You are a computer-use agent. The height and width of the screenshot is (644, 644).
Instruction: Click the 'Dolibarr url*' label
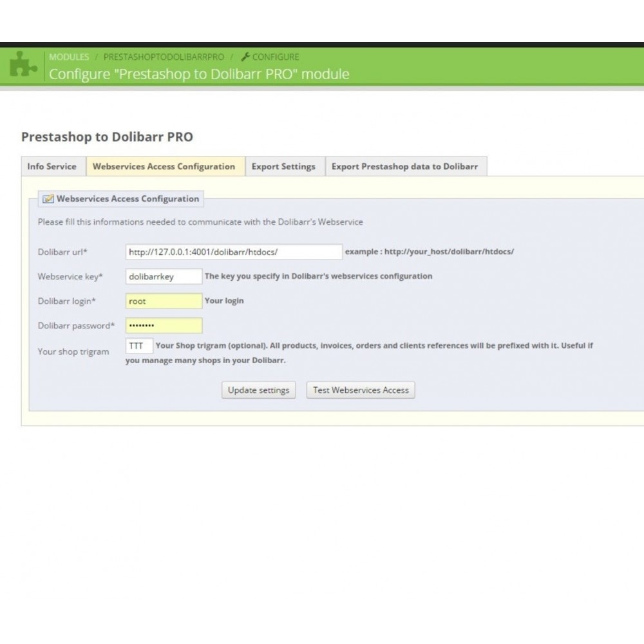click(x=62, y=252)
